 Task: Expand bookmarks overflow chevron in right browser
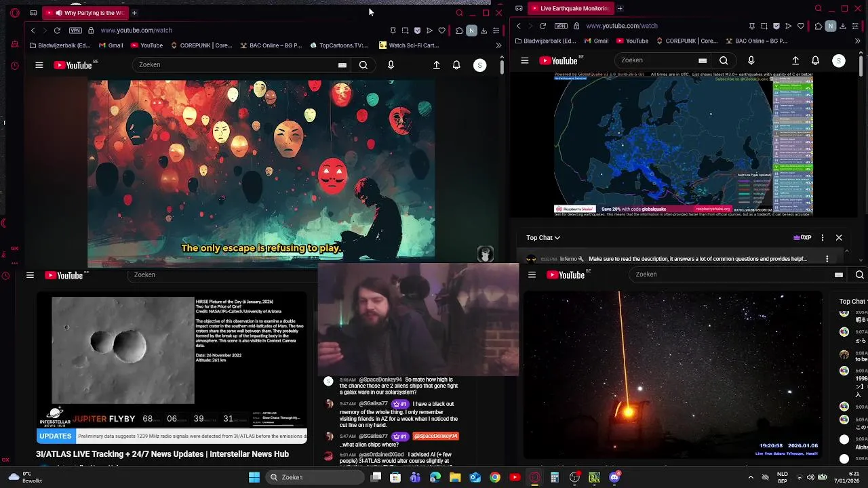pos(857,41)
